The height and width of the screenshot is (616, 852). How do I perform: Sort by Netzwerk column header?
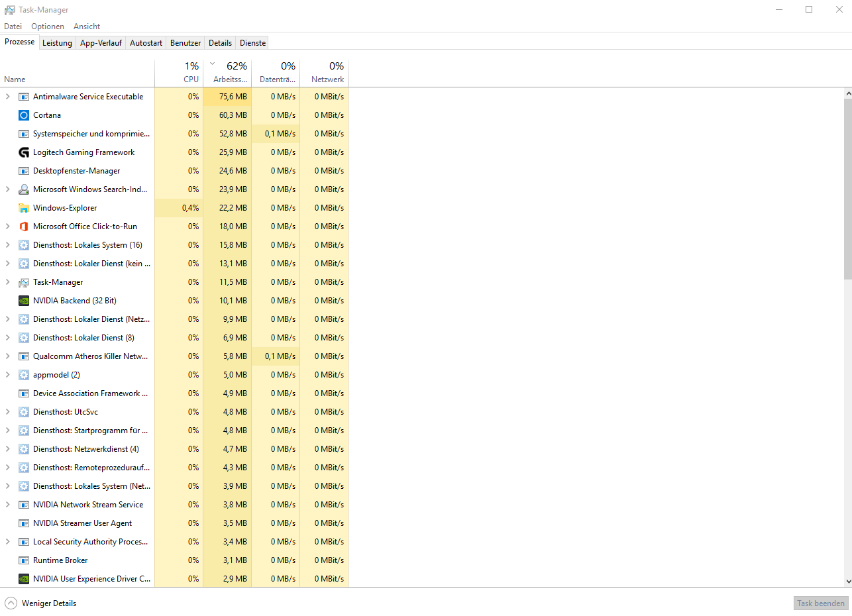pyautogui.click(x=324, y=73)
